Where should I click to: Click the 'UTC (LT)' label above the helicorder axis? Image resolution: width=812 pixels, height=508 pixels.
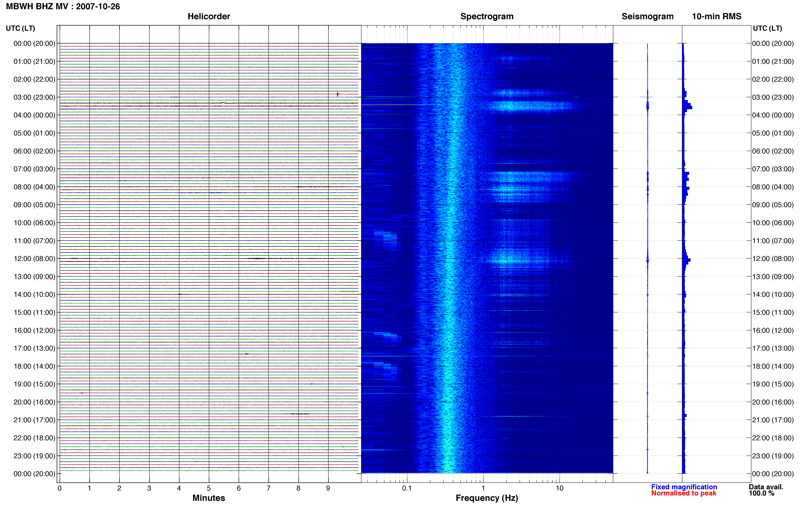pyautogui.click(x=21, y=28)
